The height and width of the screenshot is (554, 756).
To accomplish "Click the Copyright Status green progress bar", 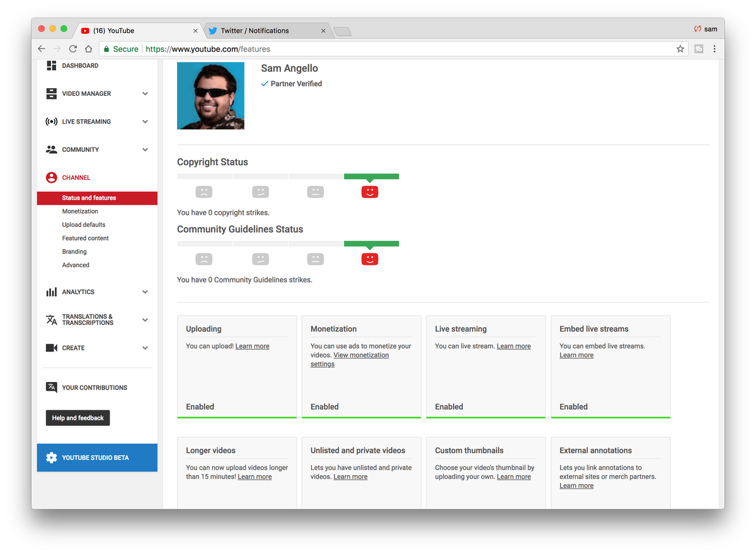I will [x=371, y=176].
